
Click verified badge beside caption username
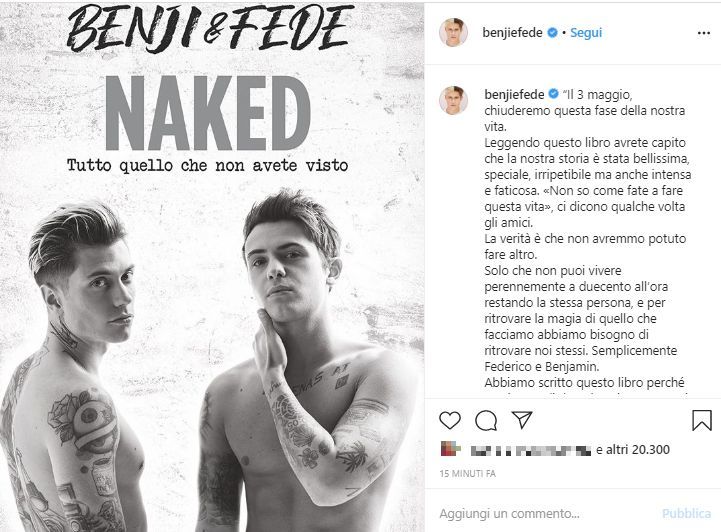coord(554,94)
